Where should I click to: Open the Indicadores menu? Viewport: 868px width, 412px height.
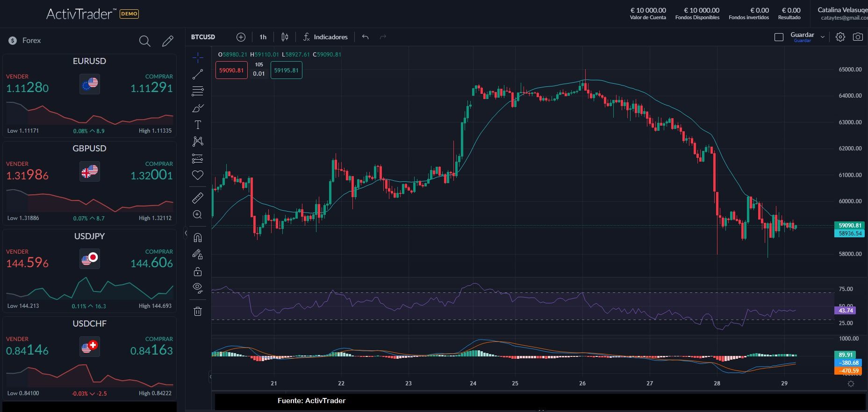(x=325, y=37)
